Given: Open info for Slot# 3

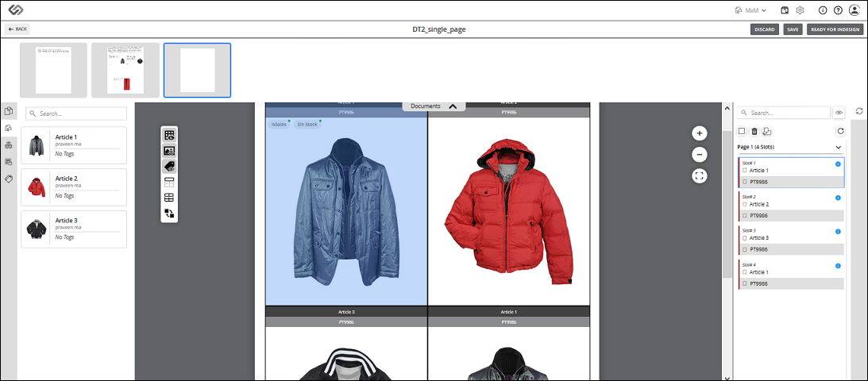Looking at the screenshot, I should (x=838, y=232).
